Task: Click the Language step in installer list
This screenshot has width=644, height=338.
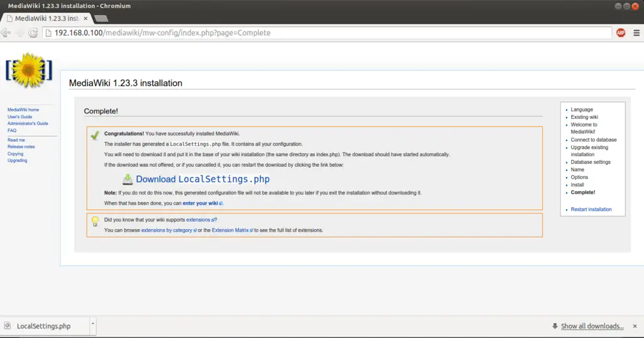Action: [x=582, y=110]
